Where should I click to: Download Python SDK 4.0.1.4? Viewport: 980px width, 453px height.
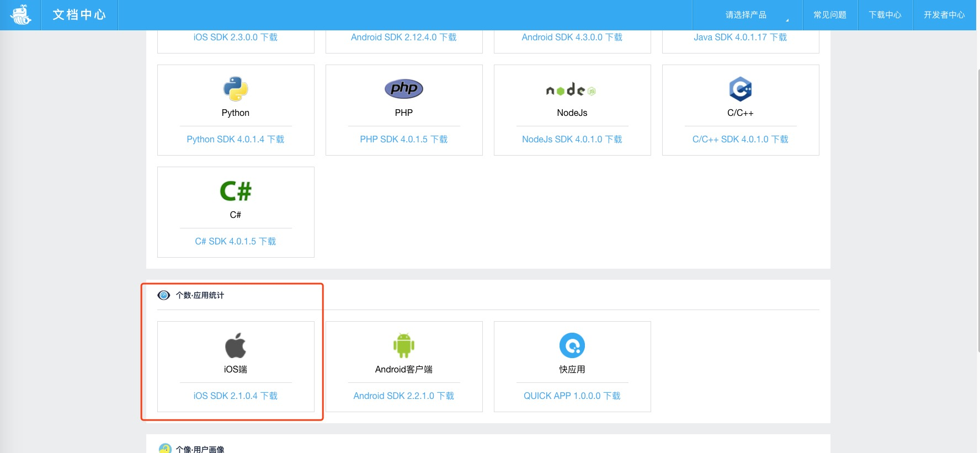pyautogui.click(x=236, y=139)
